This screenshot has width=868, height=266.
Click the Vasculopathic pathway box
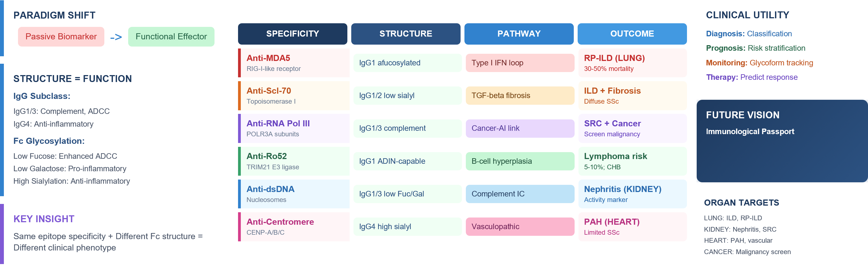coord(520,227)
